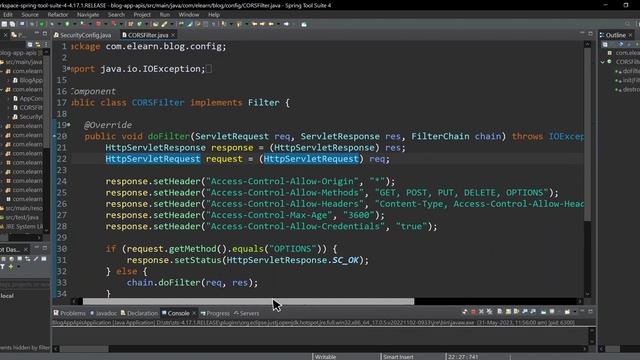This screenshot has width=640, height=360.
Task: Open Package Explorer view menu icon
Action: point(46,44)
